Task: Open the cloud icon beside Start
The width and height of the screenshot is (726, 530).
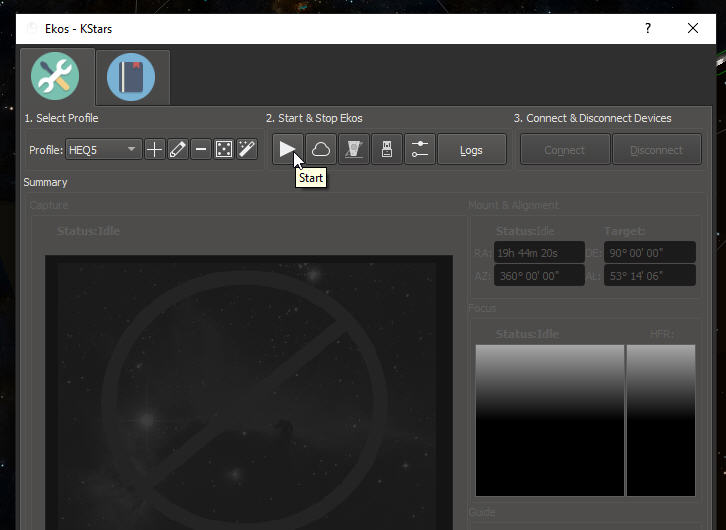Action: [321, 150]
